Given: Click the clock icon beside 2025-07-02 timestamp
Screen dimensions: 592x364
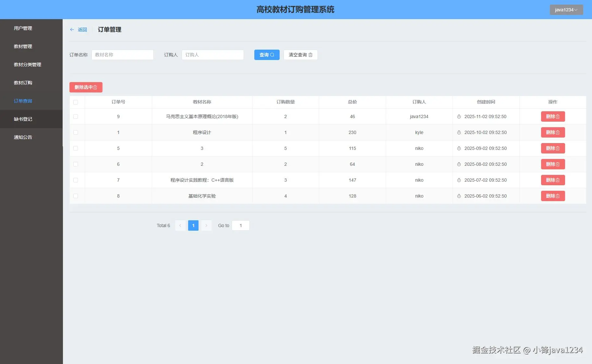Looking at the screenshot, I should click(x=459, y=180).
